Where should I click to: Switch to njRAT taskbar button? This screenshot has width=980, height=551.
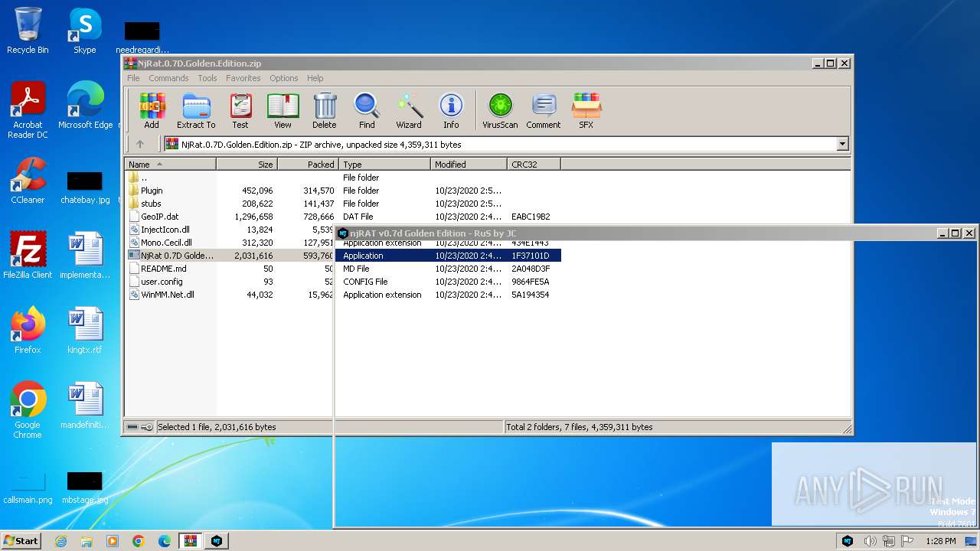[x=217, y=541]
